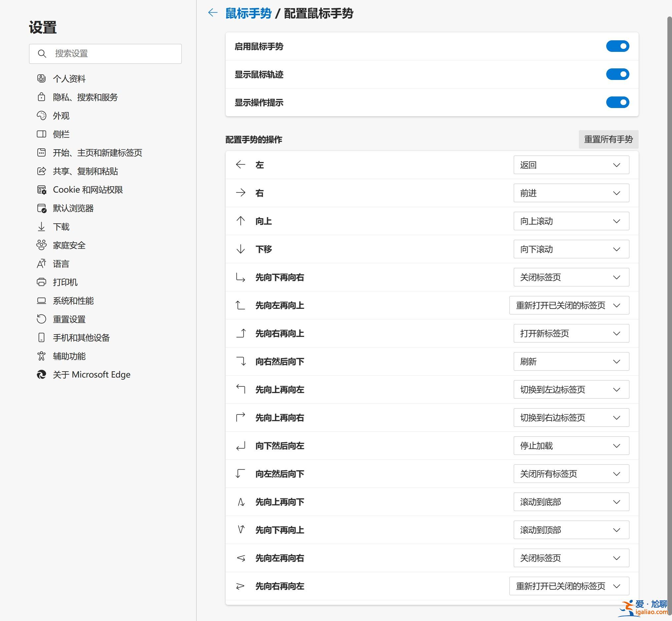672x621 pixels.
Task: Select the 辅助功能 accessibility icon
Action: pyautogui.click(x=41, y=356)
